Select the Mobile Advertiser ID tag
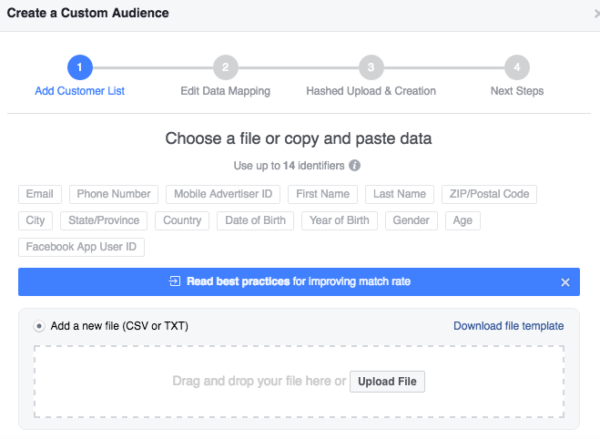 click(223, 194)
